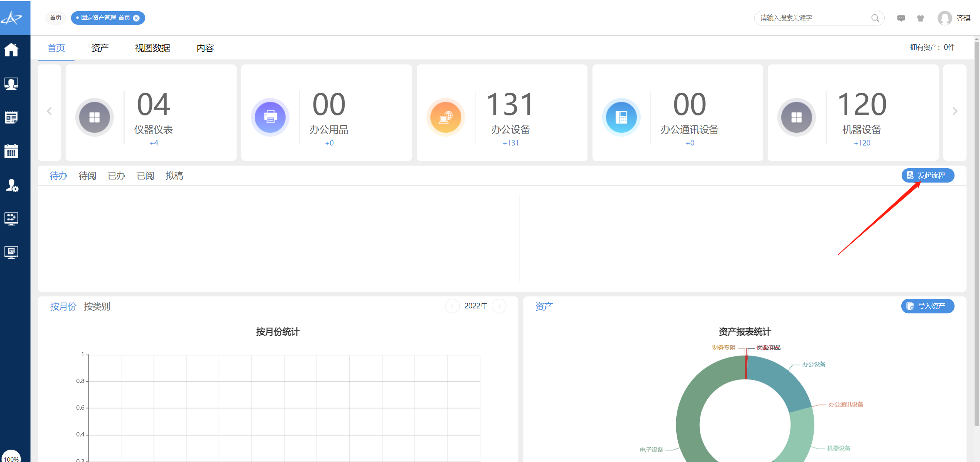Click the 00 办公用品 count
The height and width of the screenshot is (462, 980).
[x=329, y=104]
